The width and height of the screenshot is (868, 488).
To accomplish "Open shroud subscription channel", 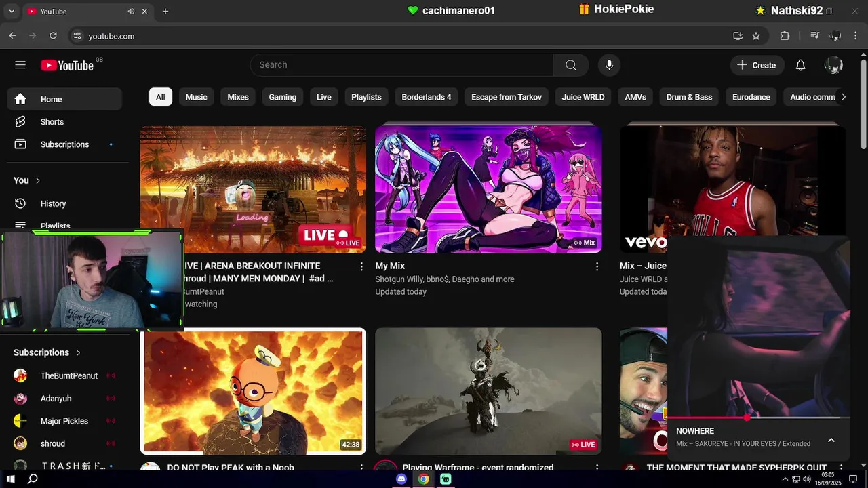I will (x=64, y=443).
